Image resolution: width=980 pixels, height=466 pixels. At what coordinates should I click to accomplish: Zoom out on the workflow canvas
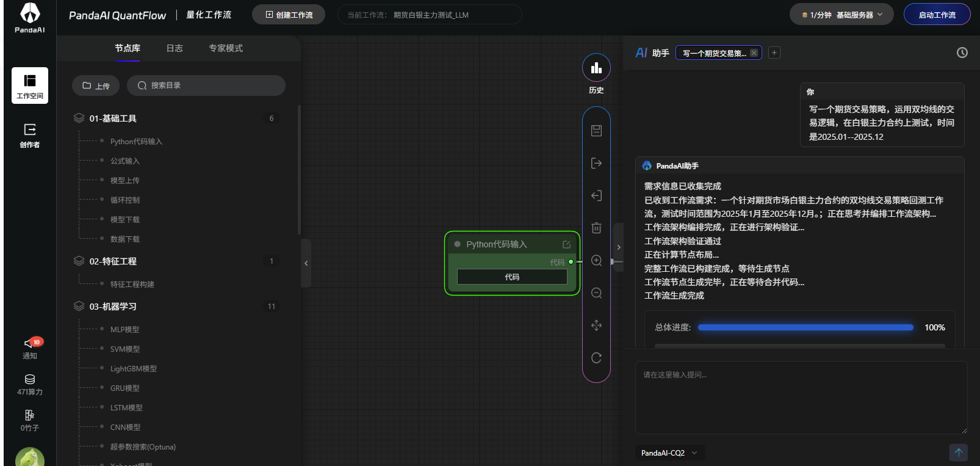click(597, 293)
